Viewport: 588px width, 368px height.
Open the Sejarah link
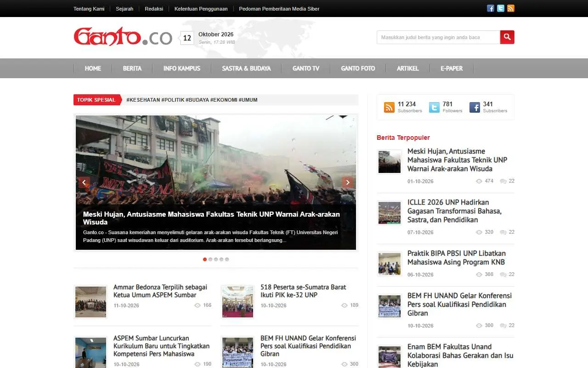pyautogui.click(x=124, y=9)
